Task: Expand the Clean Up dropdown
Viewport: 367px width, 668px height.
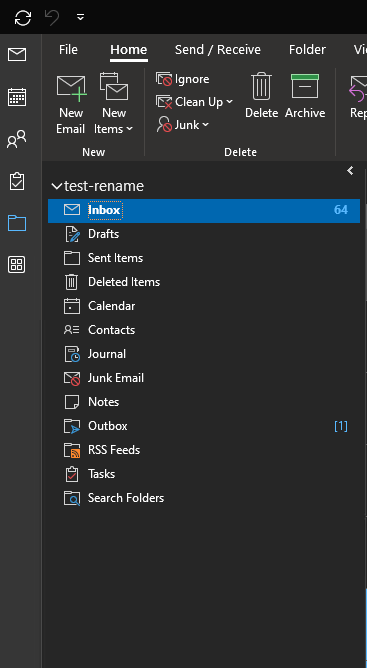Action: pos(194,102)
